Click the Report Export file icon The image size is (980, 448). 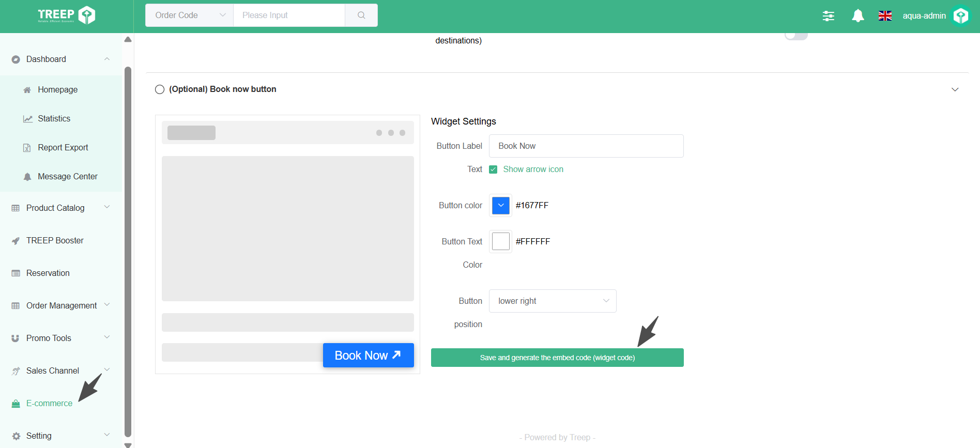tap(27, 148)
